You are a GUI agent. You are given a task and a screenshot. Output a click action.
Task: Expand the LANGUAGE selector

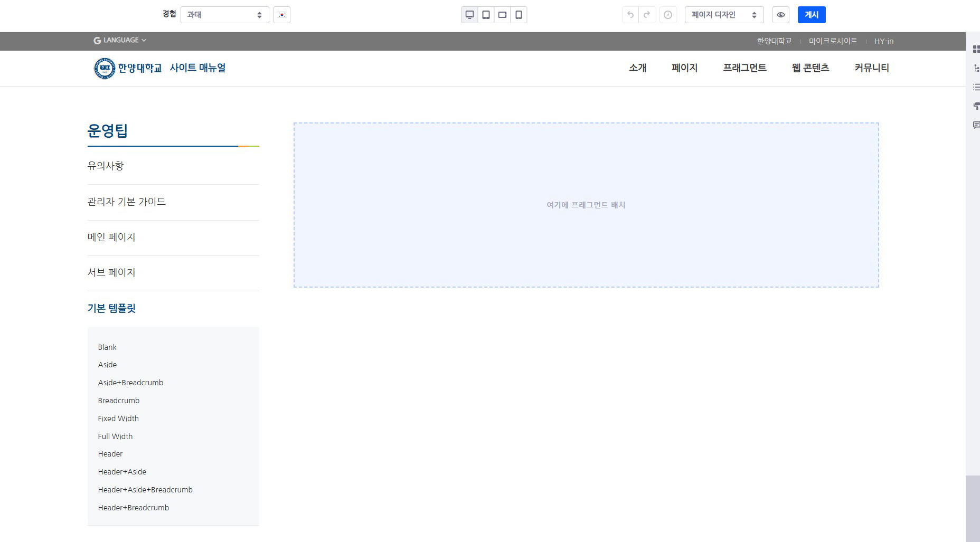click(x=120, y=40)
